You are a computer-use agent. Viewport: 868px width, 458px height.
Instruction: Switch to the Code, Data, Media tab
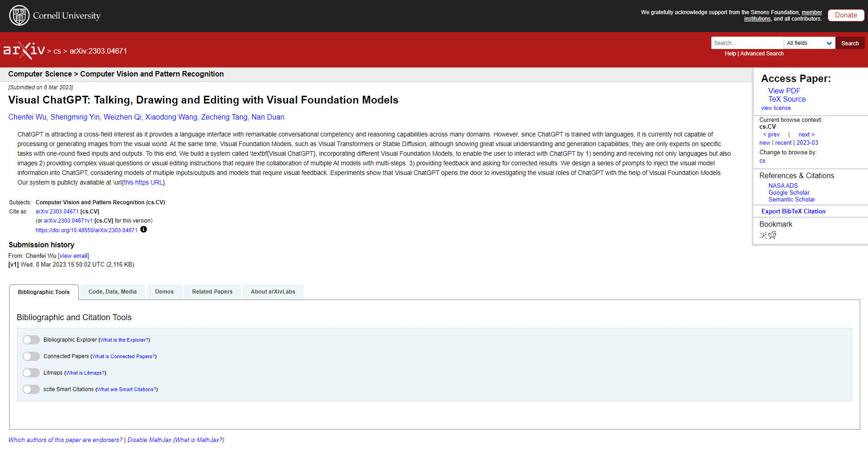click(113, 292)
